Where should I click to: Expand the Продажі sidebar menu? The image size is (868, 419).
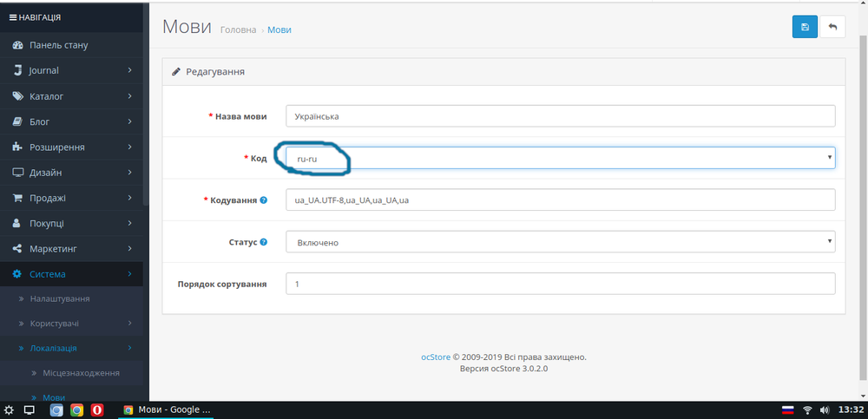tap(72, 198)
